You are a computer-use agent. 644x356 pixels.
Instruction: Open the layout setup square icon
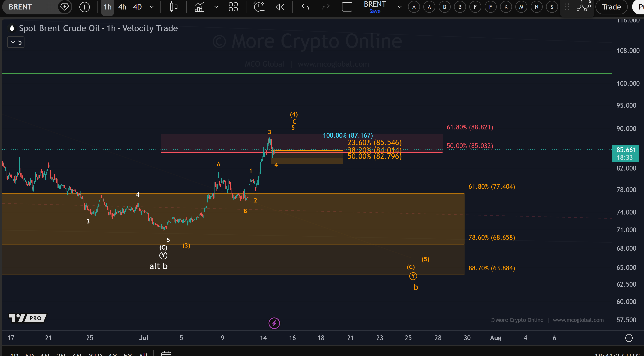point(347,7)
